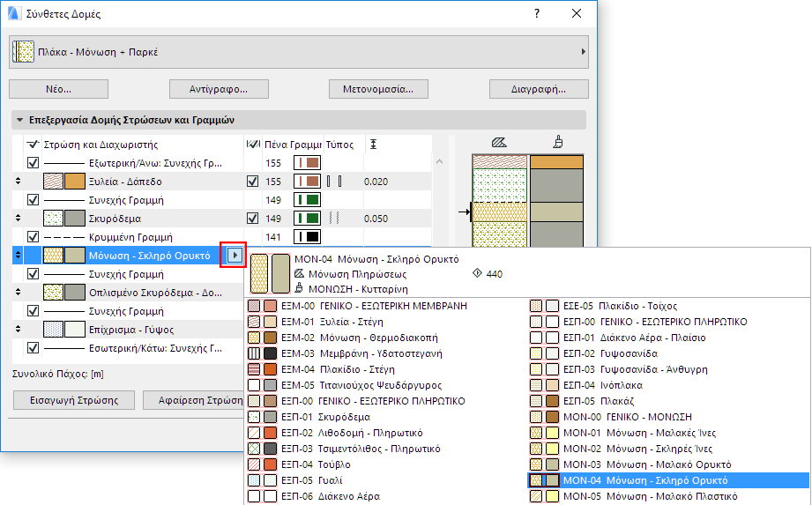
Task: Click the thickness column header icon
Action: coord(373,145)
